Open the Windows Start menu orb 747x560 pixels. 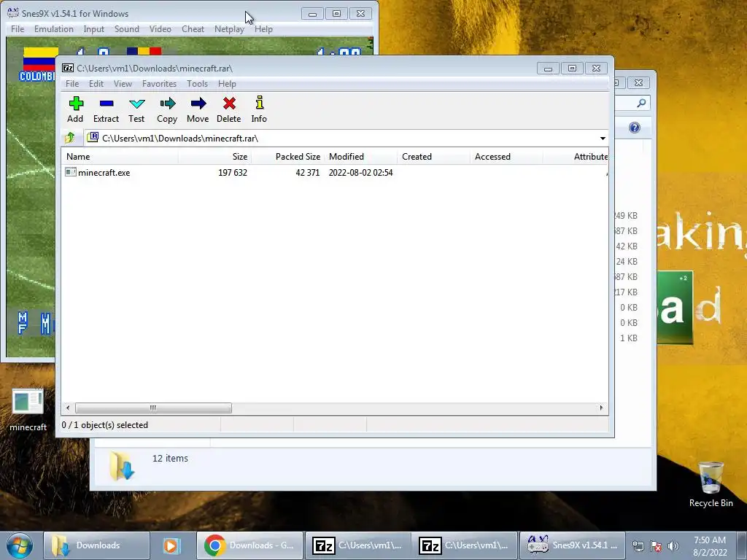pos(20,545)
